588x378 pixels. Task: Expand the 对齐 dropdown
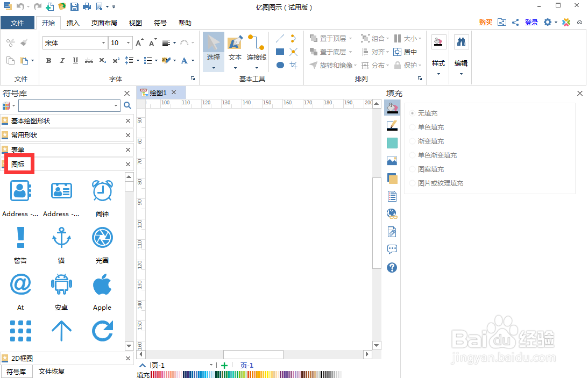click(388, 52)
